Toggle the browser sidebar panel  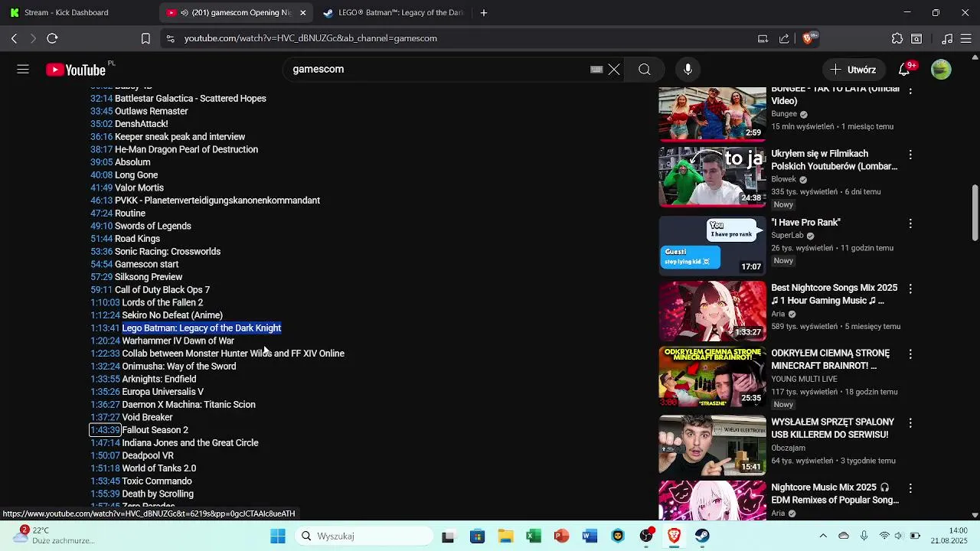[916, 38]
